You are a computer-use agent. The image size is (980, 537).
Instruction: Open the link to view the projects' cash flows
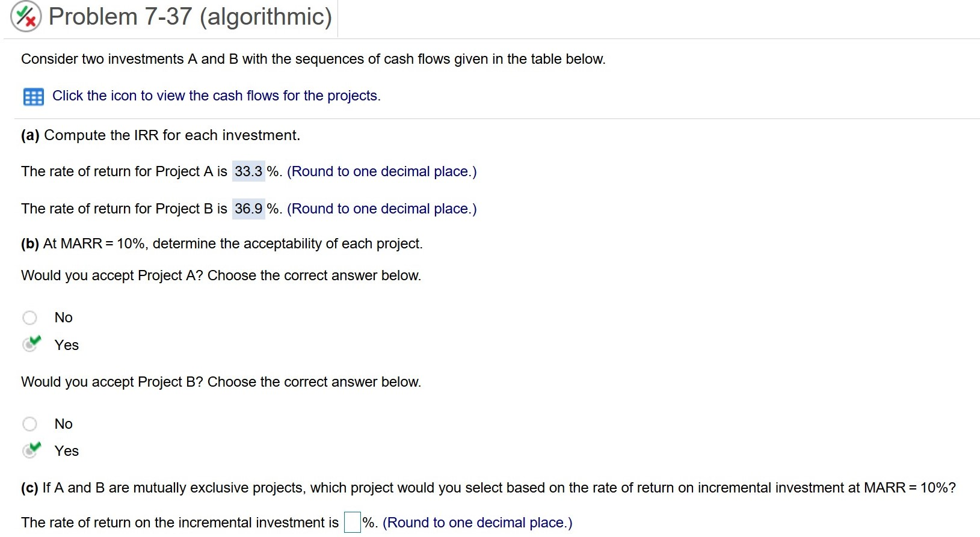tap(216, 96)
